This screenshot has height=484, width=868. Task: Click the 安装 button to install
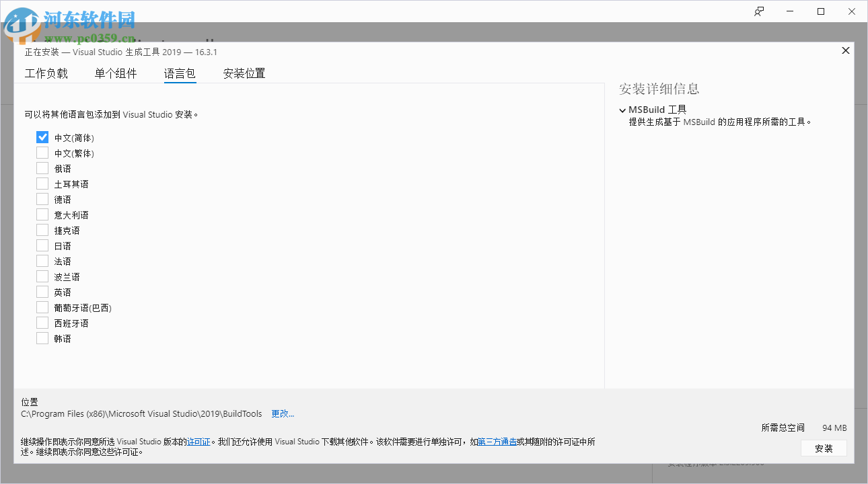coord(824,448)
